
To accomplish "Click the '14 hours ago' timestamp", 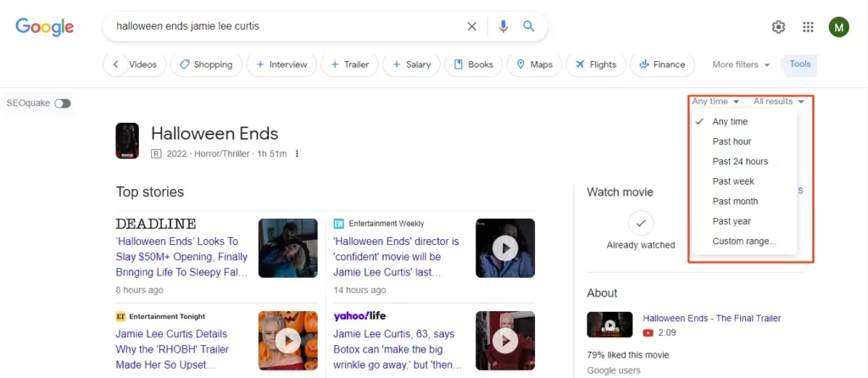I will 359,290.
